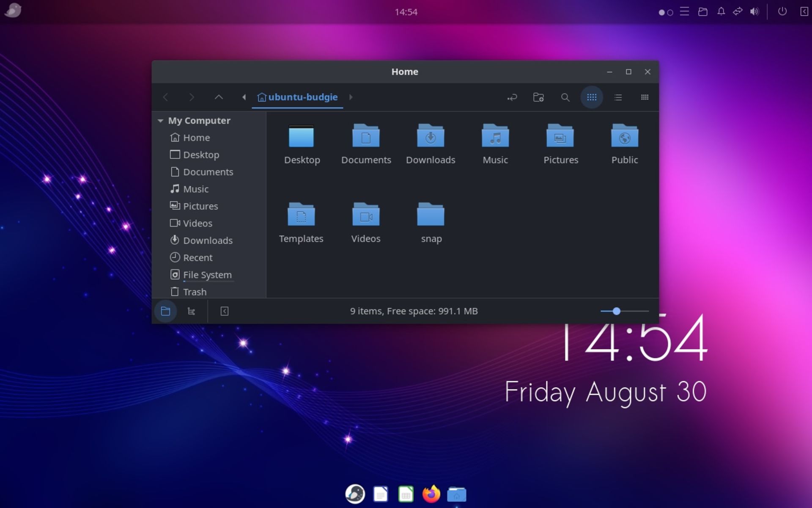Image resolution: width=812 pixels, height=508 pixels.
Task: Navigate to File System in sidebar
Action: pyautogui.click(x=208, y=274)
